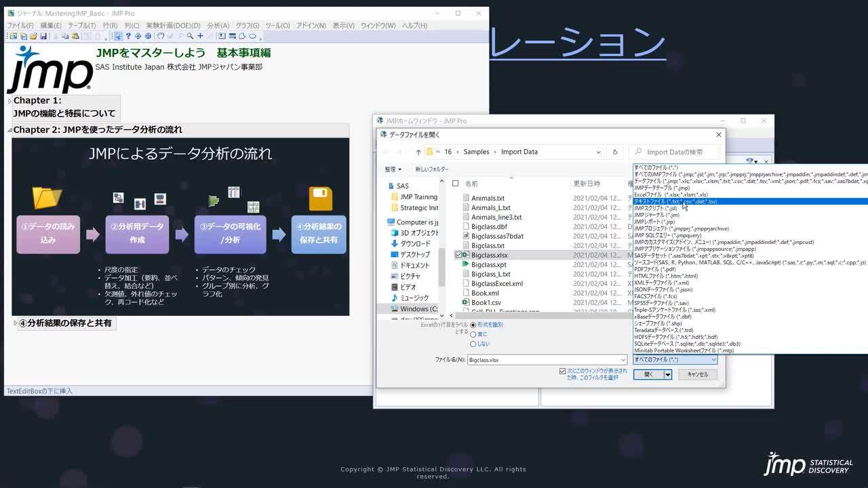868x488 pixels.
Task: Toggle the select-all checkbox beside 名前 header
Action: click(456, 184)
